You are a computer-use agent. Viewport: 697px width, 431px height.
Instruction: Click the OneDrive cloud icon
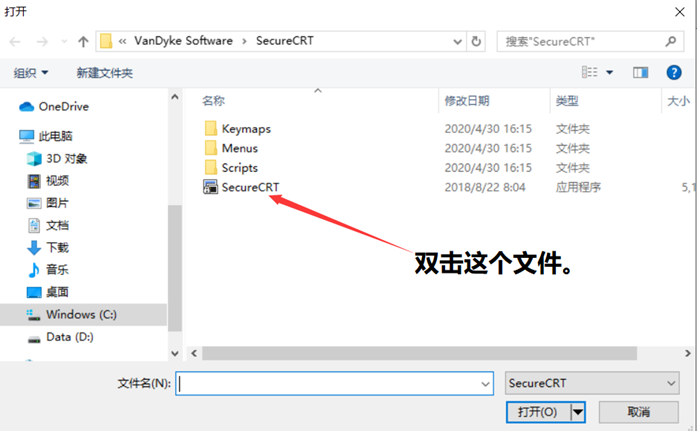27,107
